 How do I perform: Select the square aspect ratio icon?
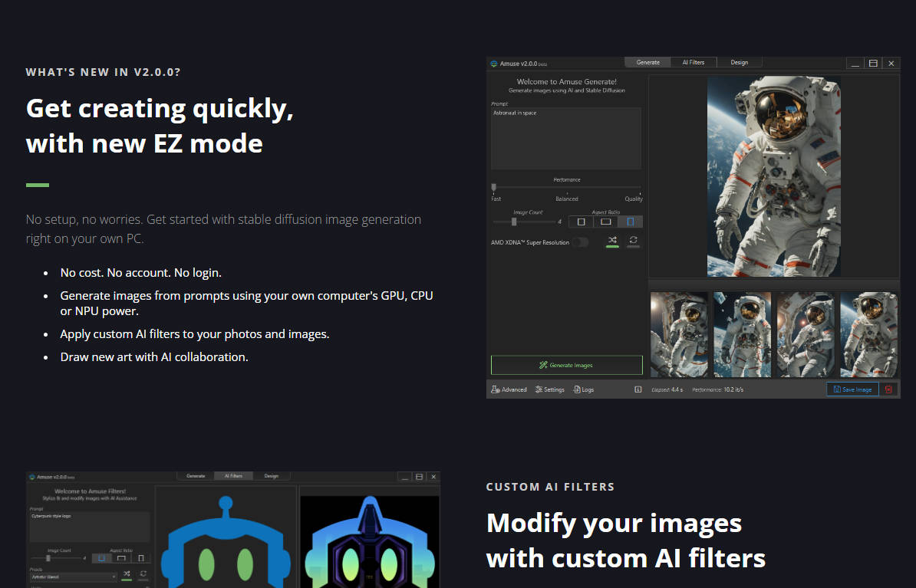click(x=581, y=222)
